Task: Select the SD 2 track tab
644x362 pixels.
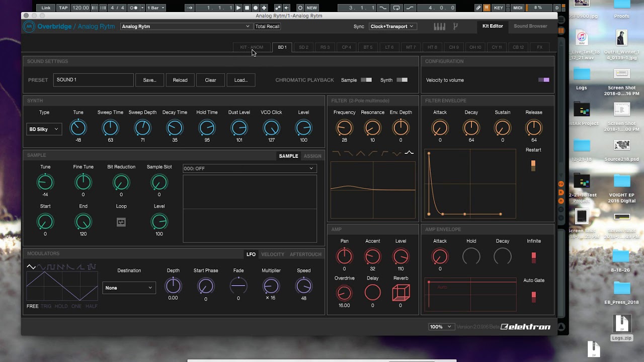Action: (x=303, y=47)
